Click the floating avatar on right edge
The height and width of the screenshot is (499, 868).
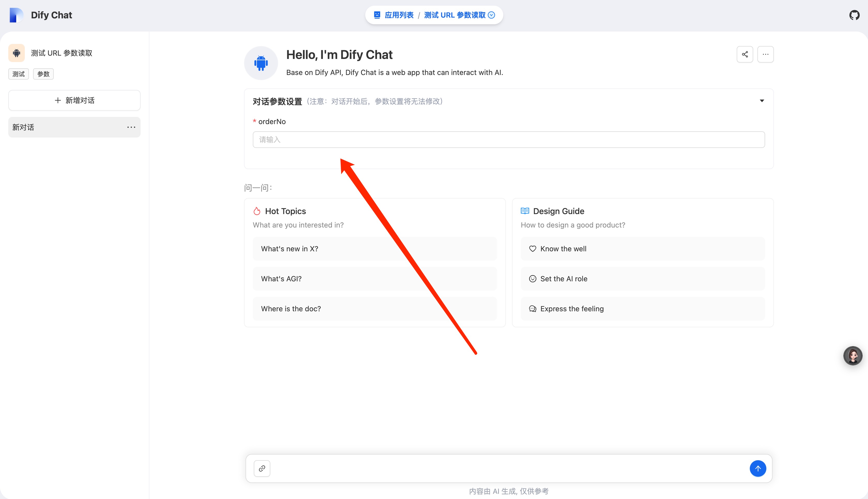[852, 356]
